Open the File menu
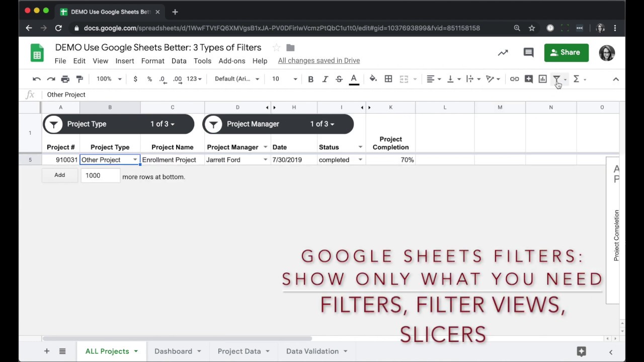This screenshot has height=362, width=644. 60,61
